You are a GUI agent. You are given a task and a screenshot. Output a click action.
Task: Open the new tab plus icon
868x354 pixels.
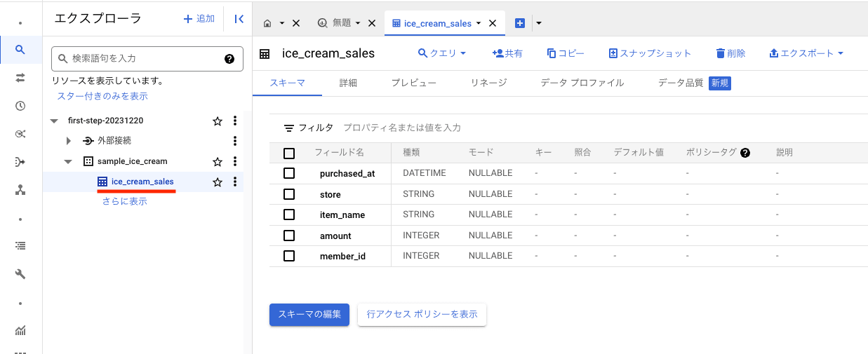pos(520,23)
